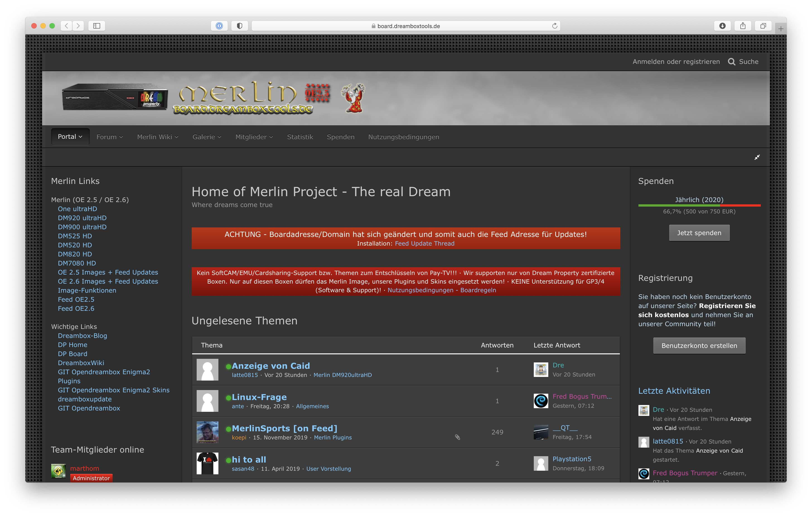The image size is (812, 516).
Task: Show all tabs overview
Action: (x=763, y=26)
